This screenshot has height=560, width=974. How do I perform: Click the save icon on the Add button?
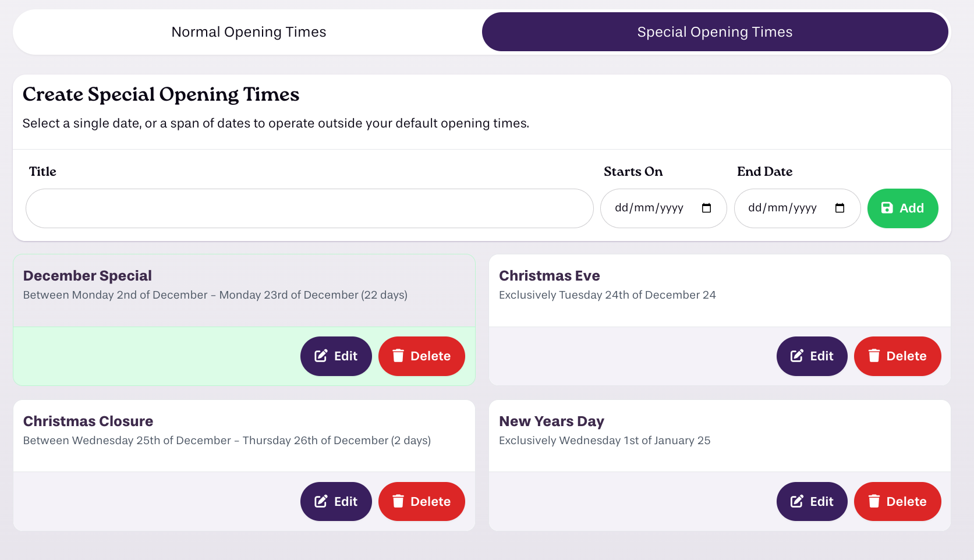[x=887, y=208]
